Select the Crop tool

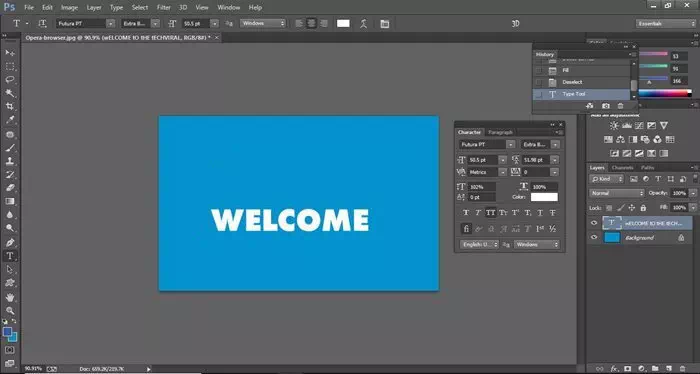pos(10,107)
